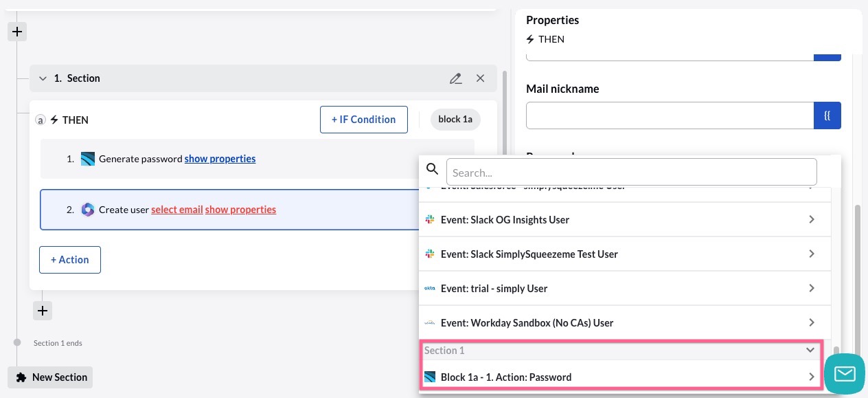Open the mail chat widget
868x398 pixels.
pyautogui.click(x=845, y=374)
